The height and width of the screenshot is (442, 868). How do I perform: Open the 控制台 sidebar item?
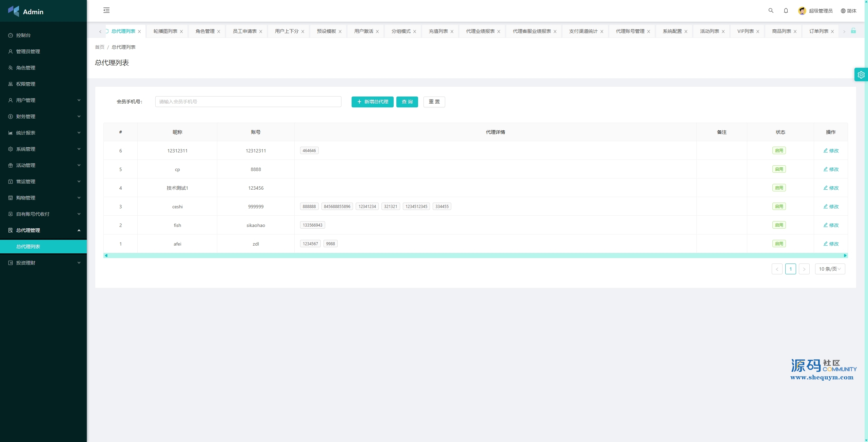click(23, 35)
